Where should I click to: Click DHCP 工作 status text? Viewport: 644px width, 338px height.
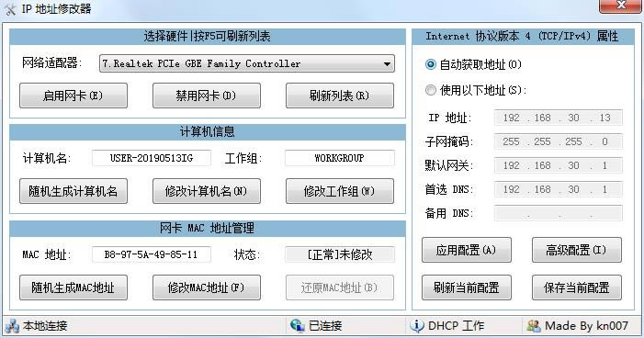point(456,326)
